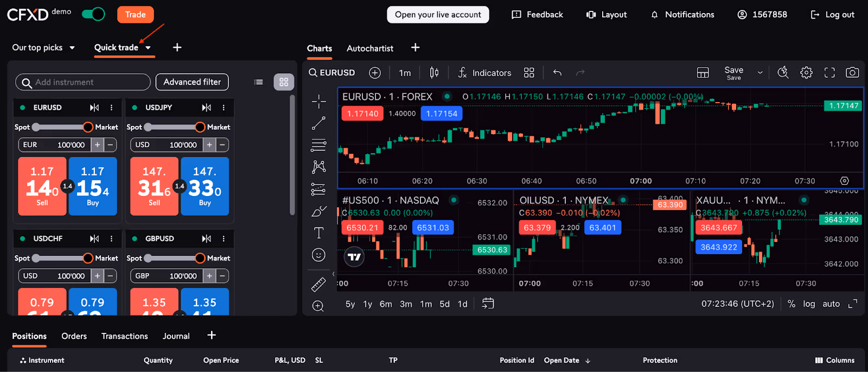Open chart settings gear
This screenshot has height=372, width=868.
tap(807, 73)
